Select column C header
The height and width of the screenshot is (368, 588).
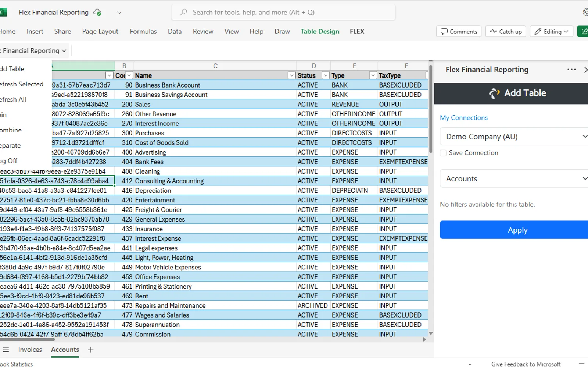click(x=215, y=66)
